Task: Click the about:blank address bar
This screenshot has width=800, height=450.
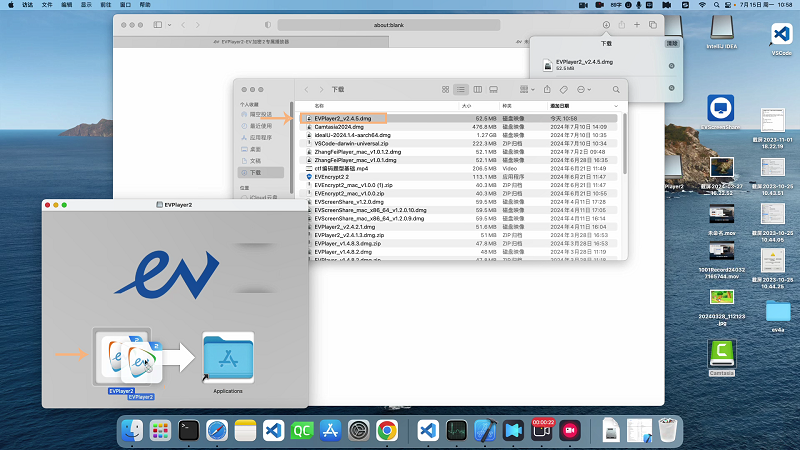Action: pos(389,24)
